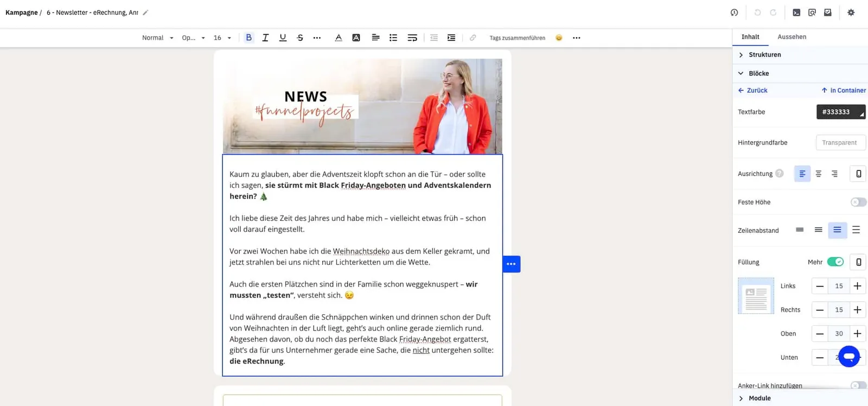Toggle bold formatting in the text toolbar
This screenshot has height=406, width=868.
248,37
